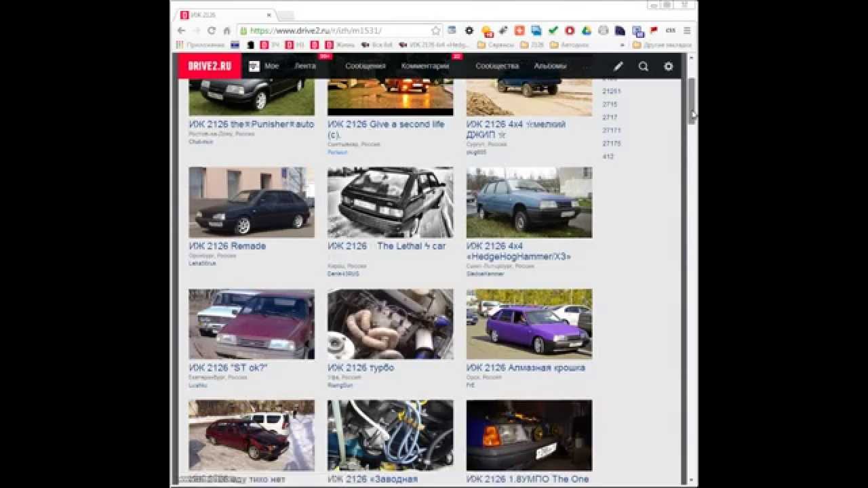Open DRIVE2 search magnifier icon
The height and width of the screenshot is (488, 868).
(x=644, y=66)
